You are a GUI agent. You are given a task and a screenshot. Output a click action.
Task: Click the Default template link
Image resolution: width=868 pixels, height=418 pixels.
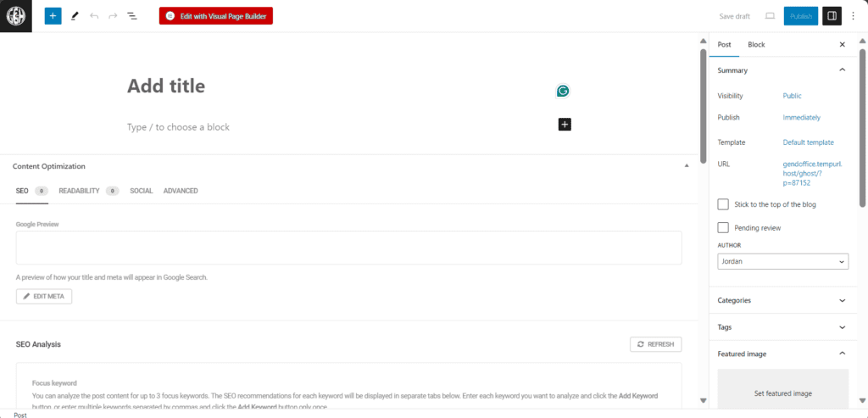pos(808,142)
